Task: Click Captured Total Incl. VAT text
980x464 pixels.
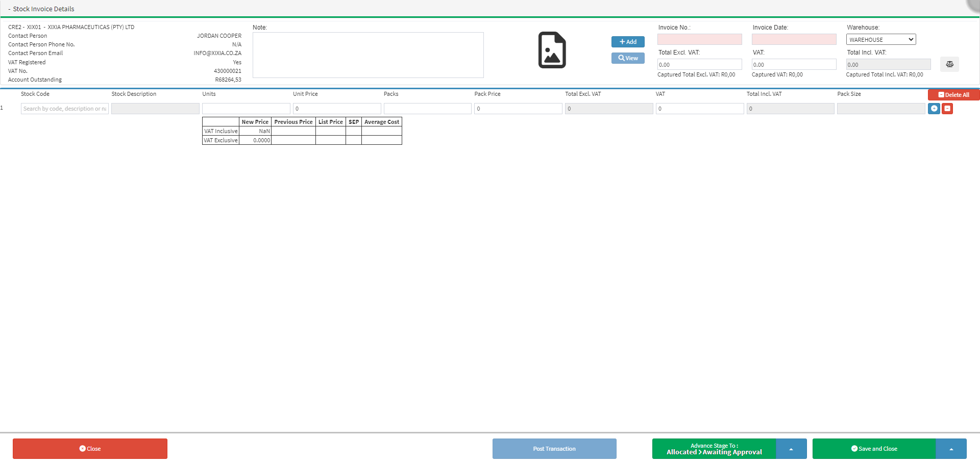Action: tap(885, 74)
